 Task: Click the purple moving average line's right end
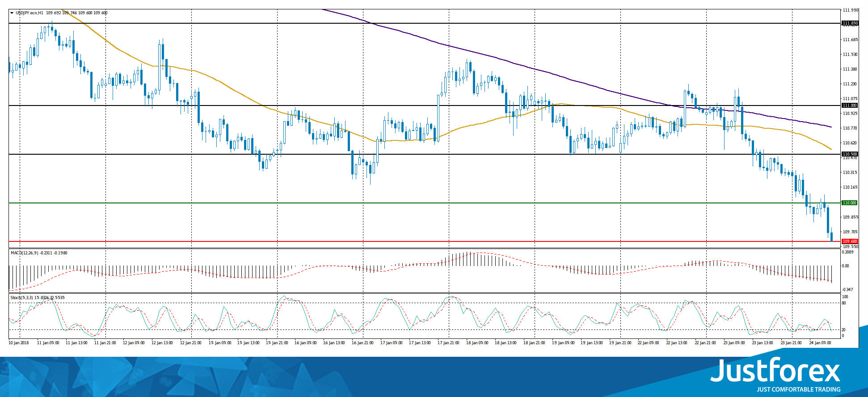pyautogui.click(x=830, y=127)
